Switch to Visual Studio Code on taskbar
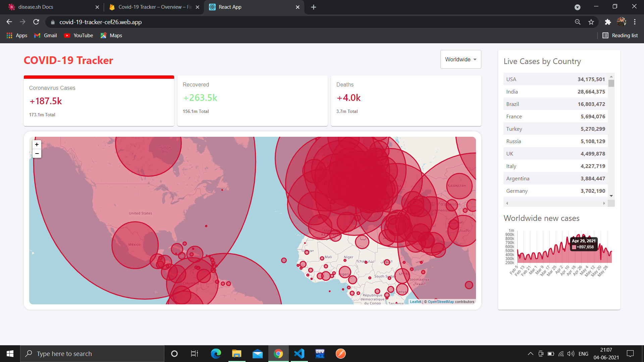Image resolution: width=644 pixels, height=362 pixels. (299, 354)
